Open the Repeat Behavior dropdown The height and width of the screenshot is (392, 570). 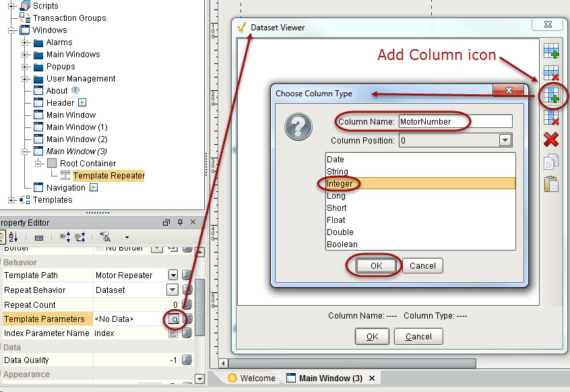(x=173, y=290)
